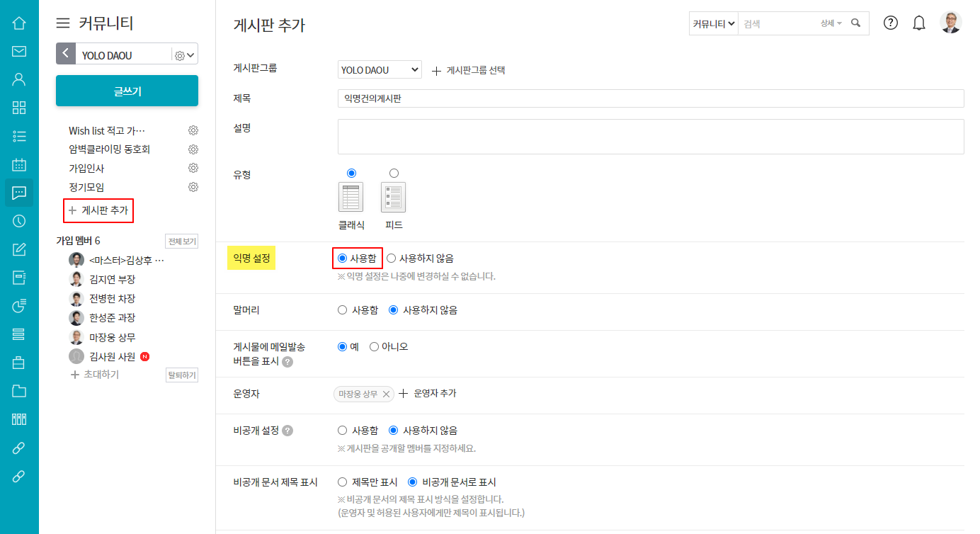Open the Calendar icon in the left sidebar
The image size is (980, 534).
[18, 164]
